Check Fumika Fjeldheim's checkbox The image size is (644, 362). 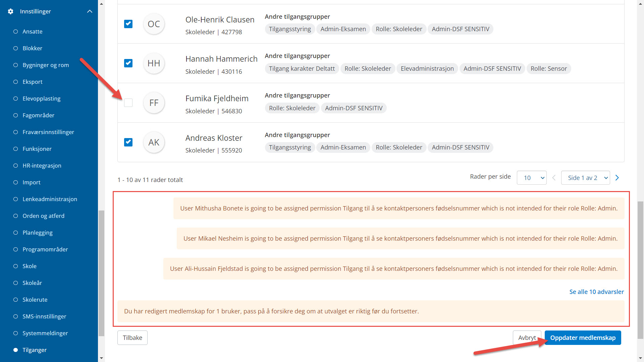click(x=128, y=103)
